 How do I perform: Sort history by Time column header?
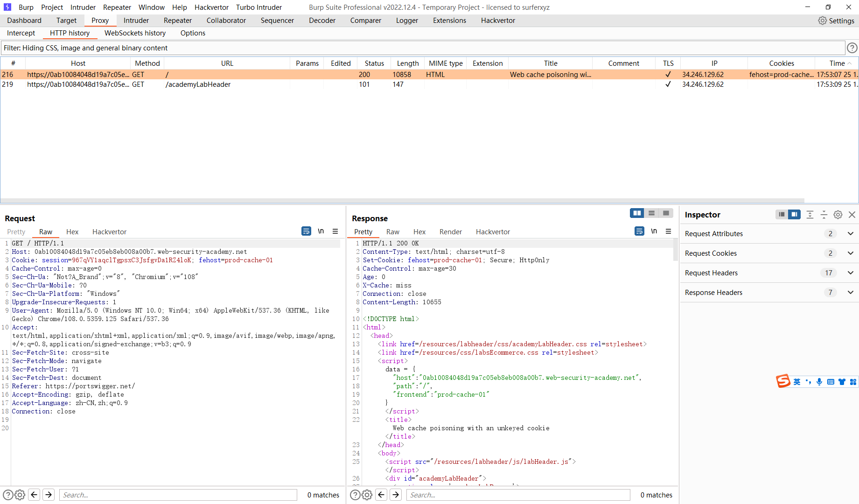[x=837, y=63]
